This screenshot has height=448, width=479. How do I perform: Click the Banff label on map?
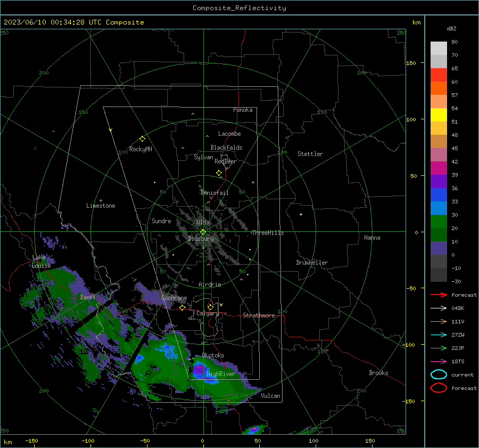point(88,297)
